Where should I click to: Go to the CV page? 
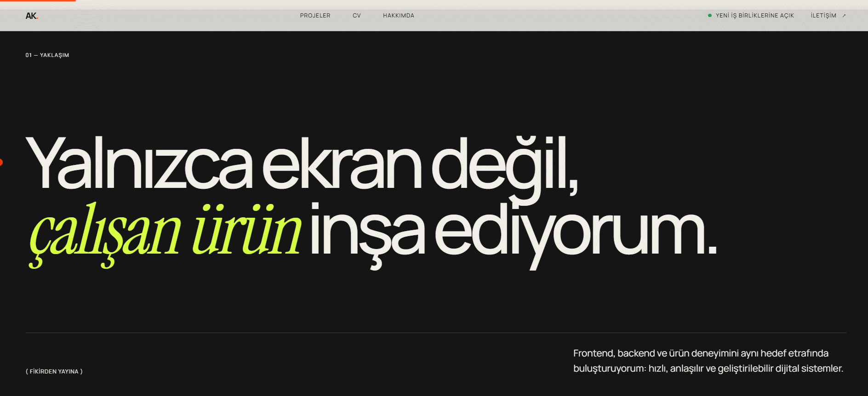click(x=357, y=16)
